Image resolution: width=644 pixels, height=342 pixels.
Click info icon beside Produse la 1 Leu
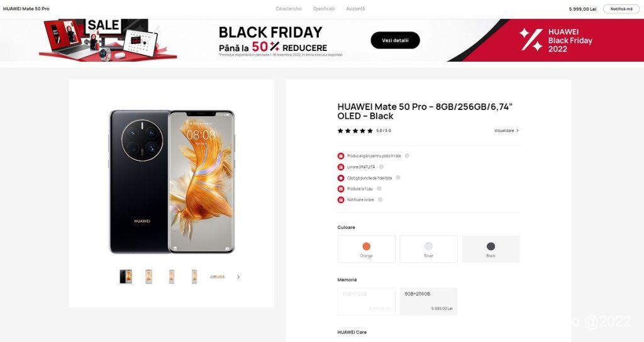[379, 189]
